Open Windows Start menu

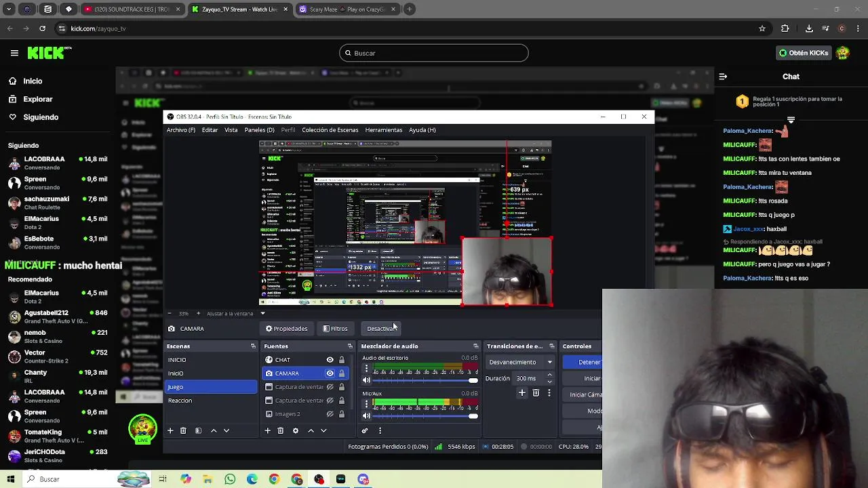(x=11, y=479)
